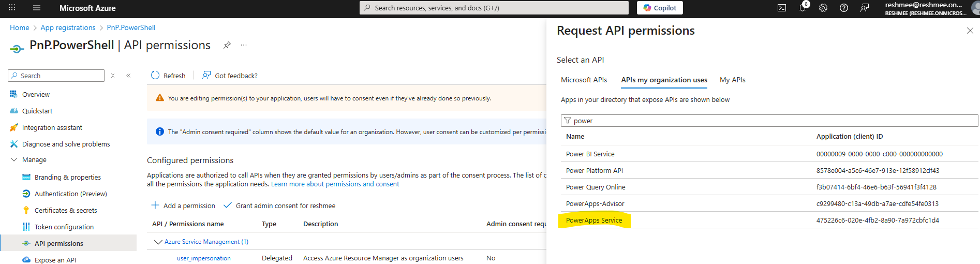The image size is (980, 264).
Task: Go to App registrations breadcrumb
Action: click(68, 27)
